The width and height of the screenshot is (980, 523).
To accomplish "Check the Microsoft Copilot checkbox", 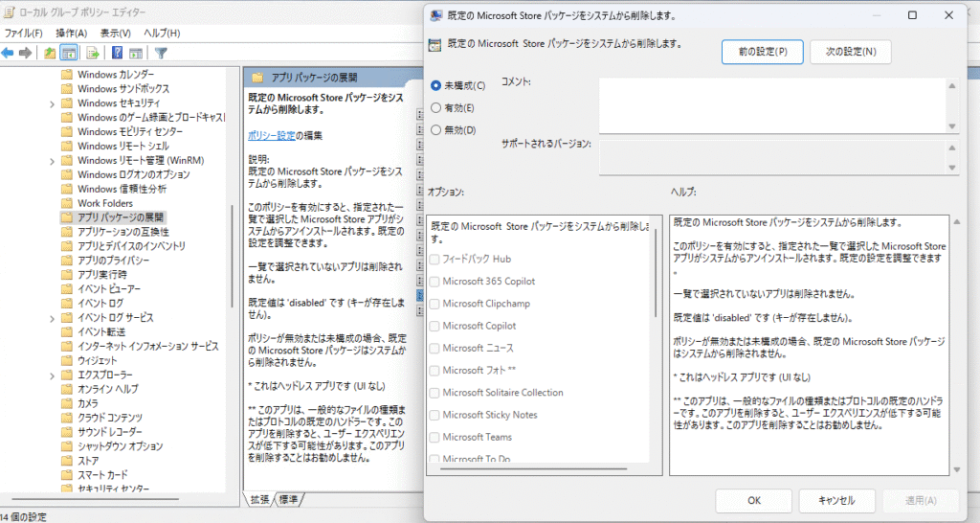I will 434,326.
